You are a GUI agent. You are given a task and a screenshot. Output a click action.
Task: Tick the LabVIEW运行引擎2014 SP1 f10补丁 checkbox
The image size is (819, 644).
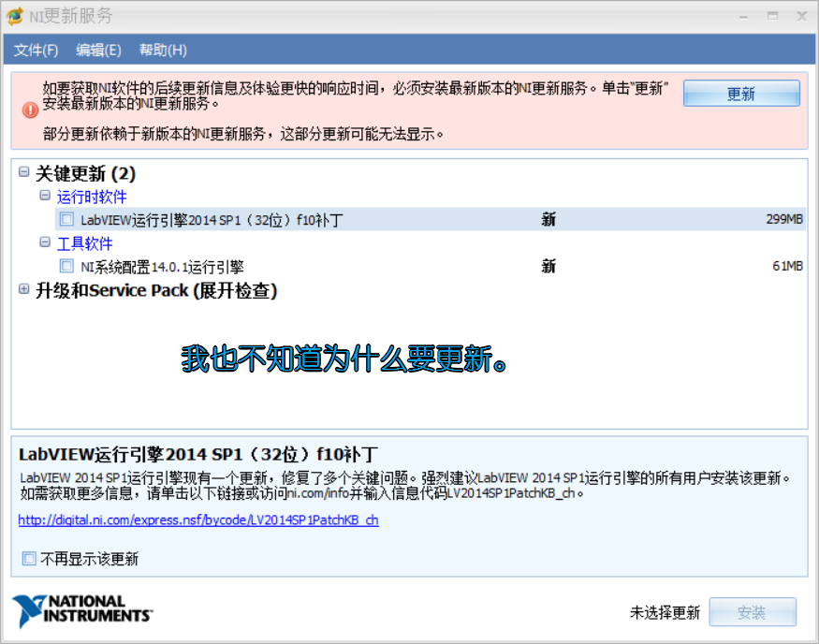click(66, 219)
